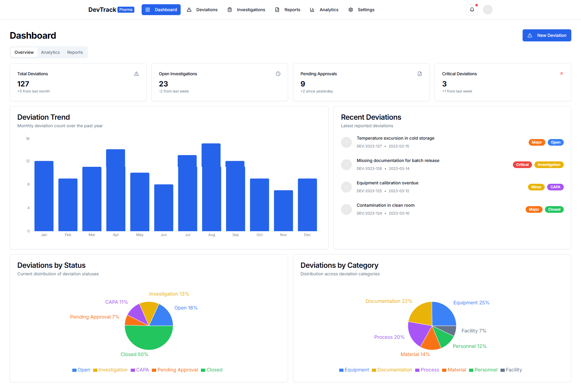
Task: Click the 'Documentation 22%' pie label
Action: (389, 301)
